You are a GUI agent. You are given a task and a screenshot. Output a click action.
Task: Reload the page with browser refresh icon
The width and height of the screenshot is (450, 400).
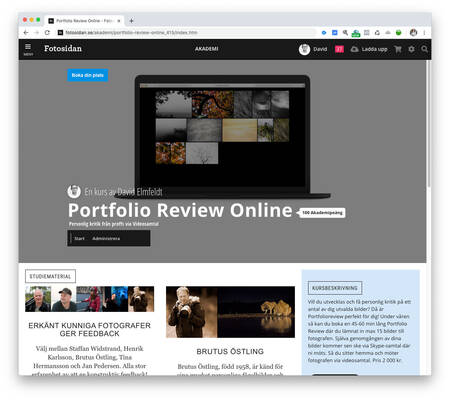coord(47,32)
